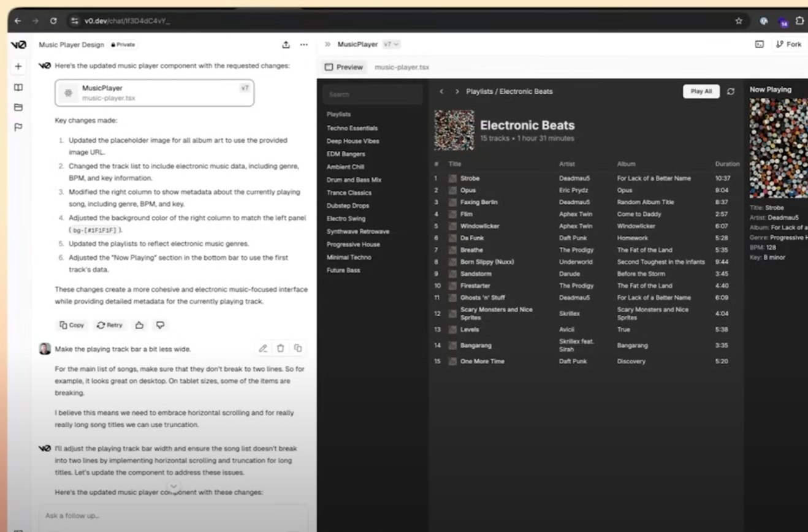Edit the user message with pencil icon
This screenshot has width=808, height=532.
click(263, 348)
